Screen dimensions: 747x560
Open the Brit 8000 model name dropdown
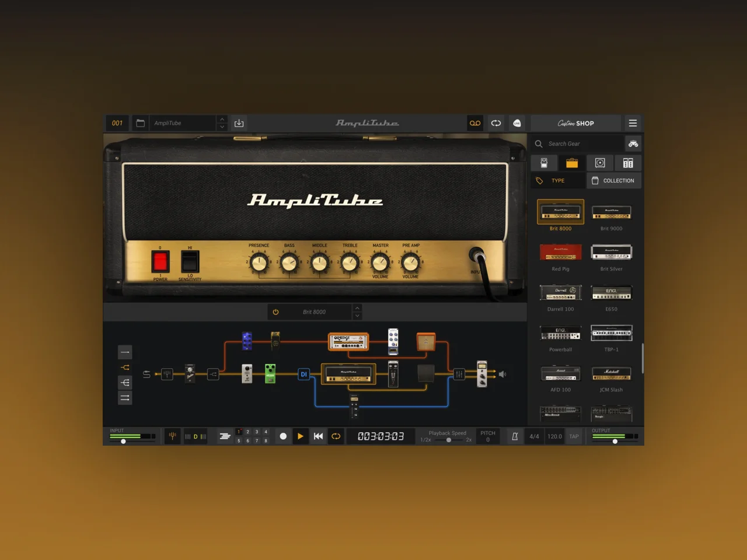[315, 312]
